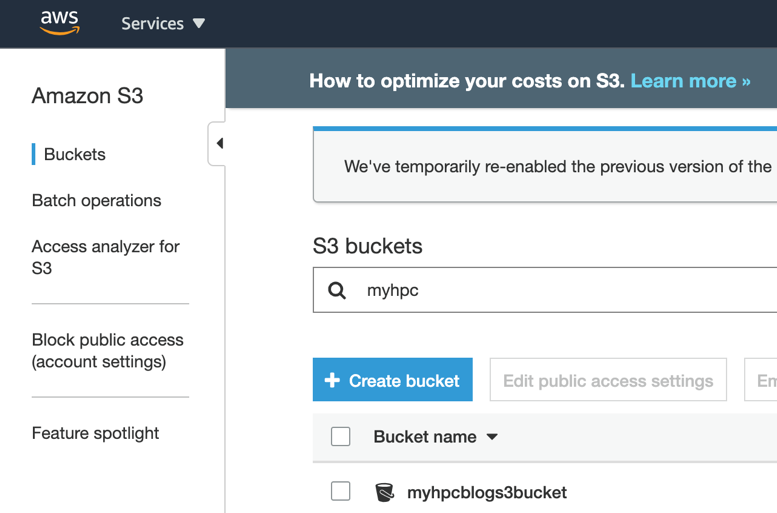This screenshot has height=513, width=777.
Task: Open Block public access account settings
Action: (107, 351)
